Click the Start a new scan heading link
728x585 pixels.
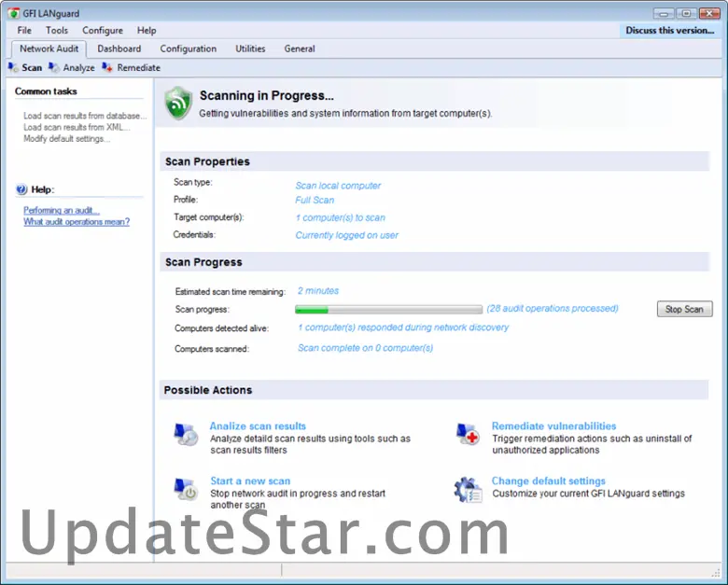(250, 481)
